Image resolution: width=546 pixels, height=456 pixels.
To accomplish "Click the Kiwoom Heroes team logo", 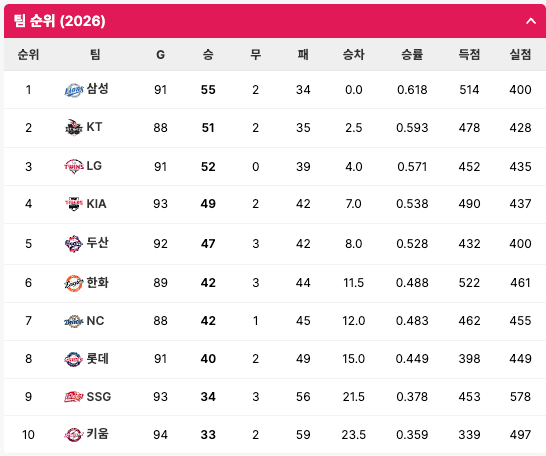I will (74, 434).
